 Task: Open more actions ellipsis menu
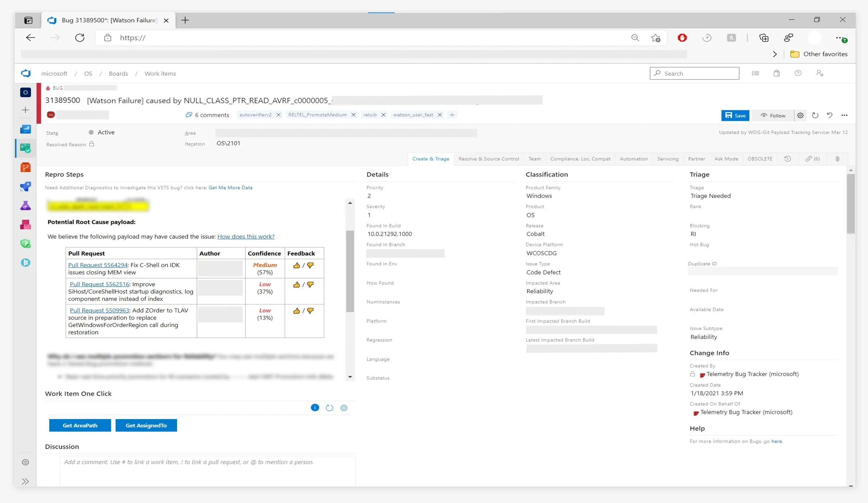(x=844, y=115)
